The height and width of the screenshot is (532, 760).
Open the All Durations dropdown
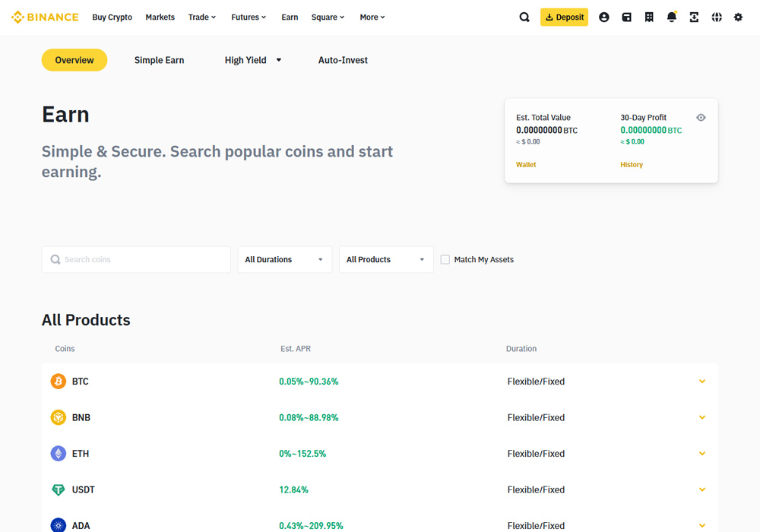pyautogui.click(x=285, y=260)
